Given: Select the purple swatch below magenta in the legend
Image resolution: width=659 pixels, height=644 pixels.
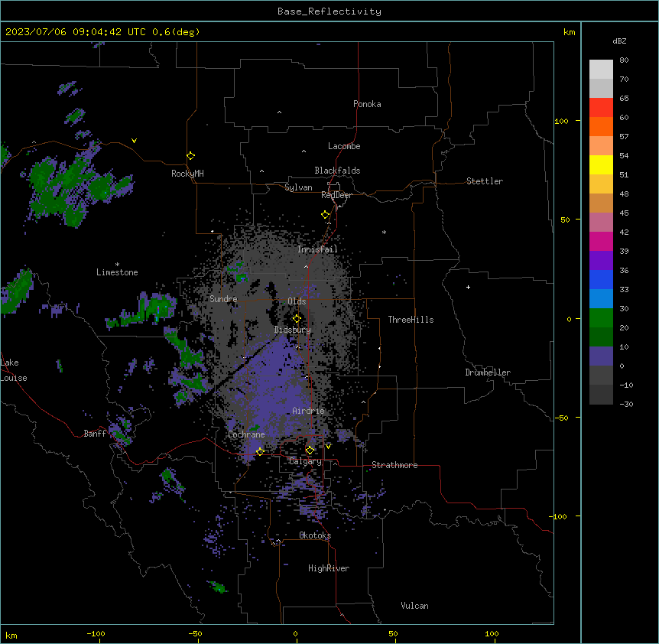Looking at the screenshot, I should pos(601,260).
